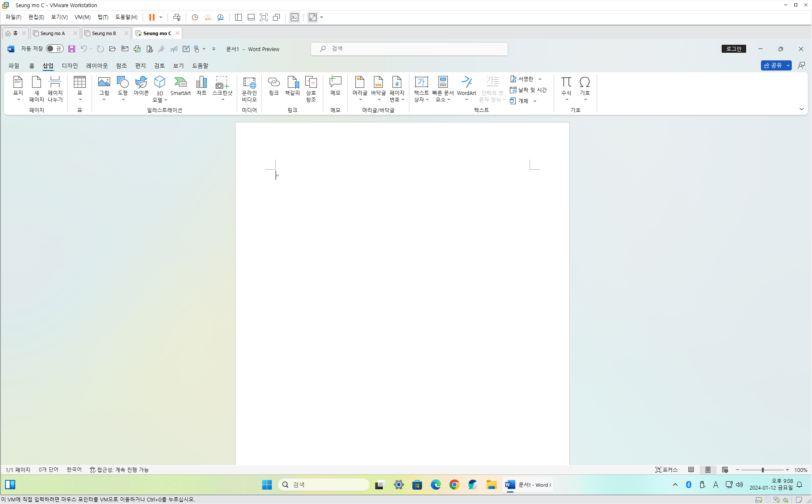
Task: Collapse the ribbon with chevron arrow
Action: [x=801, y=109]
